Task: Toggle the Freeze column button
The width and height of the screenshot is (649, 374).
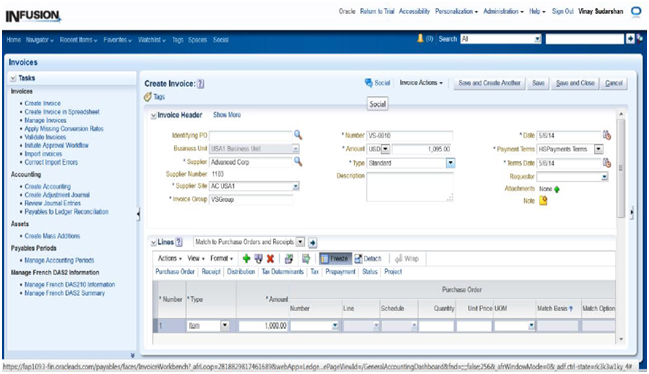Action: point(335,259)
